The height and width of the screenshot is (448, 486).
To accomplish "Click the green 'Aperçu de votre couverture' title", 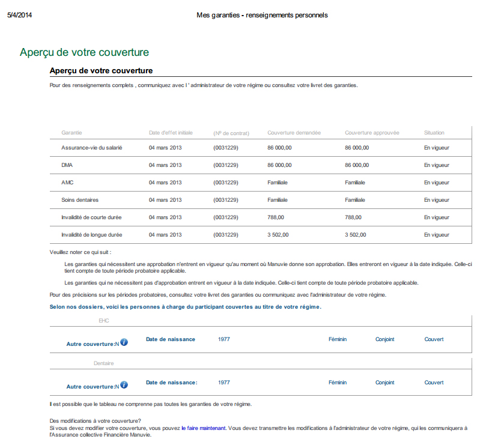I will pyautogui.click(x=84, y=53).
